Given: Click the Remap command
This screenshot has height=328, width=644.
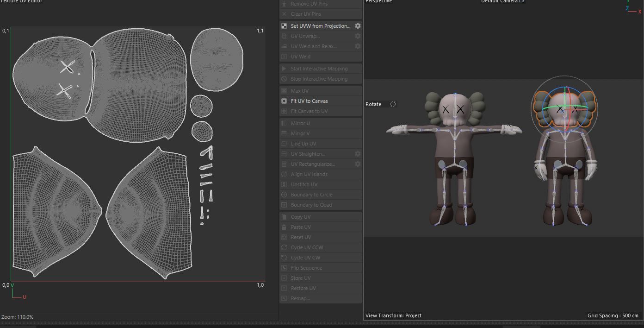Looking at the screenshot, I should (321, 298).
